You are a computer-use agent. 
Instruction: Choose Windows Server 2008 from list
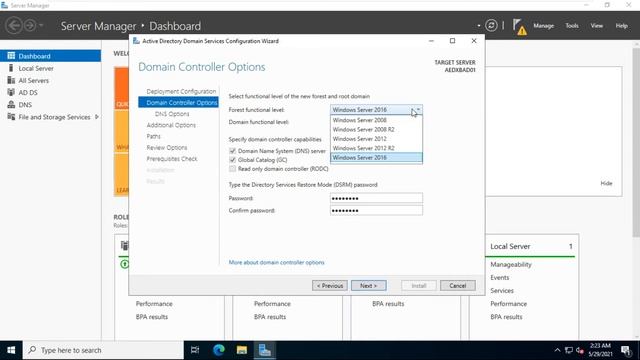tap(376, 120)
